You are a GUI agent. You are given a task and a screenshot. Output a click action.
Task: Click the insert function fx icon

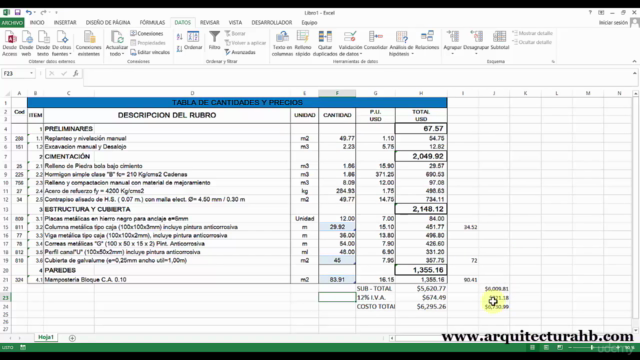[x=76, y=73]
